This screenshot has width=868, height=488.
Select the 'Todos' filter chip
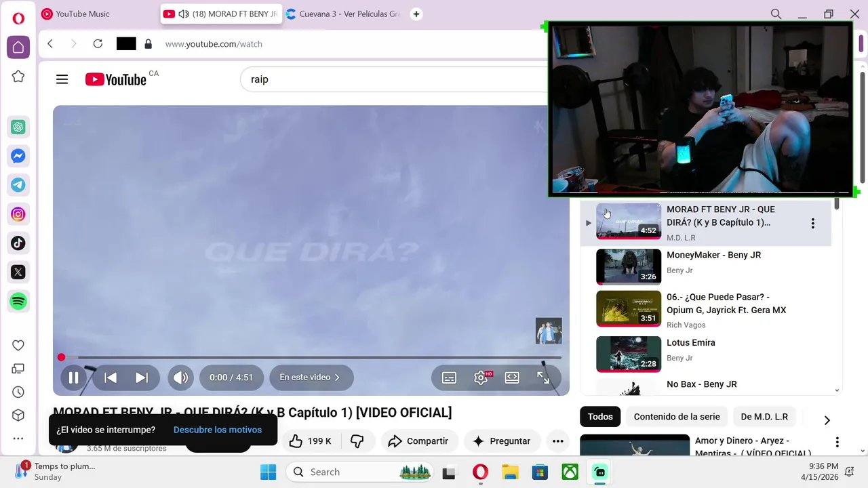pos(600,417)
